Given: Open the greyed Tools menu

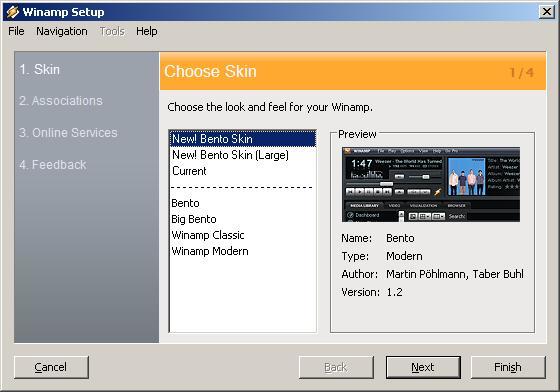Looking at the screenshot, I should [x=112, y=31].
